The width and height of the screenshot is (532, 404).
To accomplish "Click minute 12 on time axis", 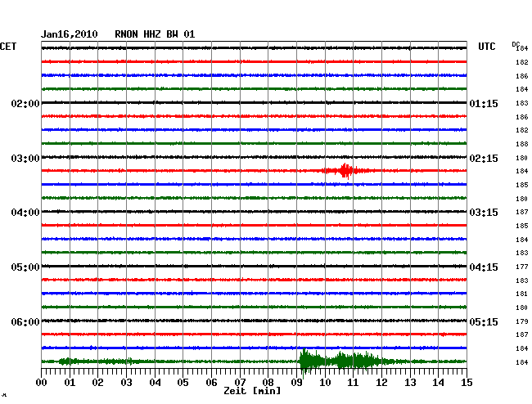I will (x=381, y=382).
